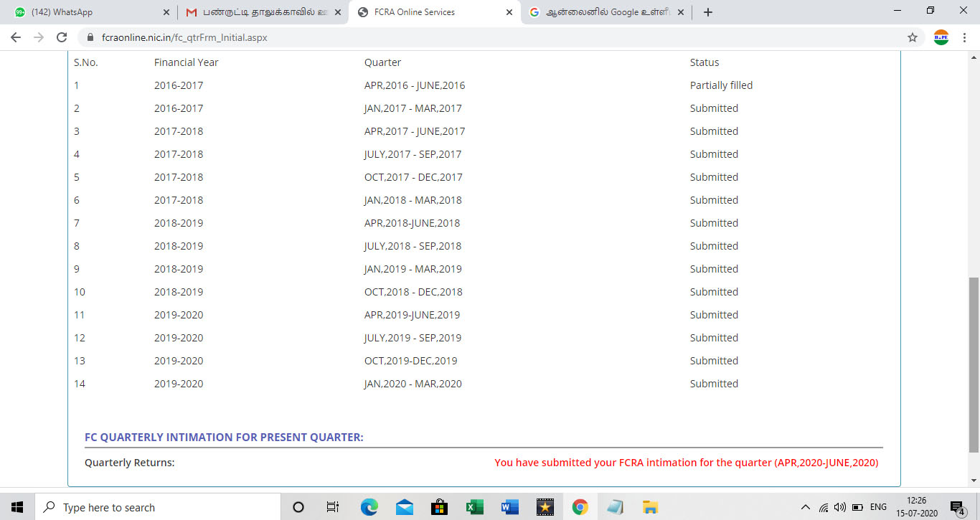
Task: Open the Chrome three-dot menu
Action: [963, 37]
